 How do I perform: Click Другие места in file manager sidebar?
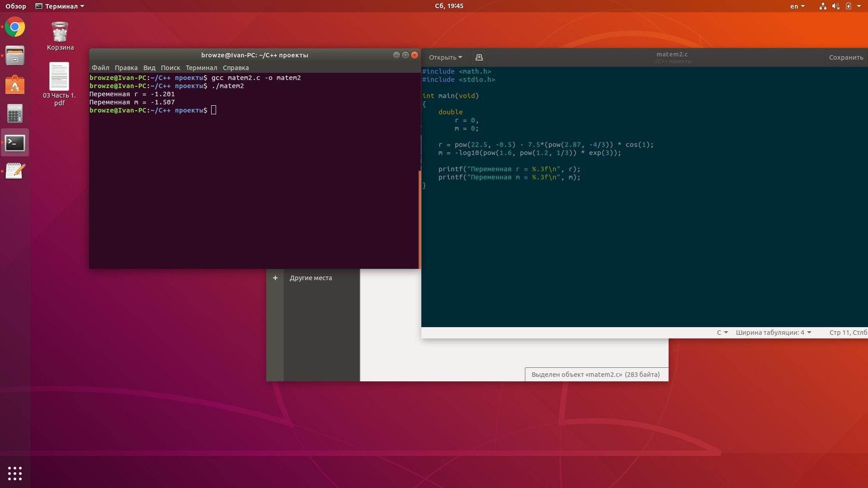(311, 278)
